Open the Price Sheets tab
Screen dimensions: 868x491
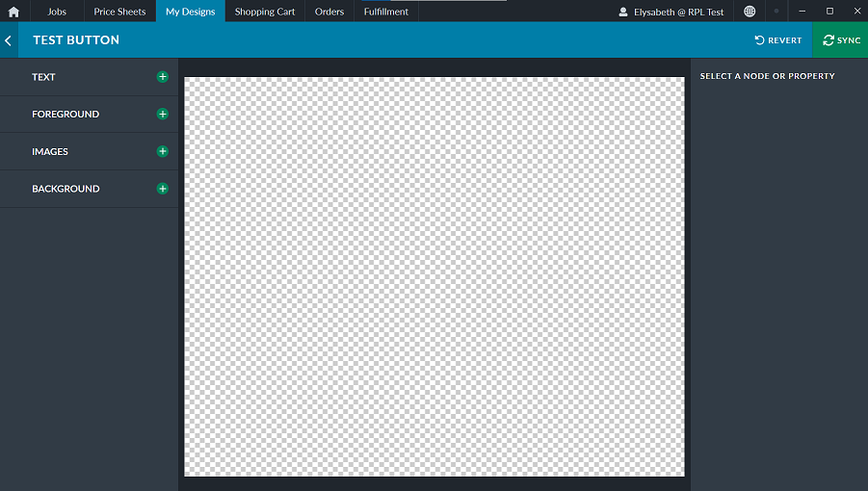point(119,12)
